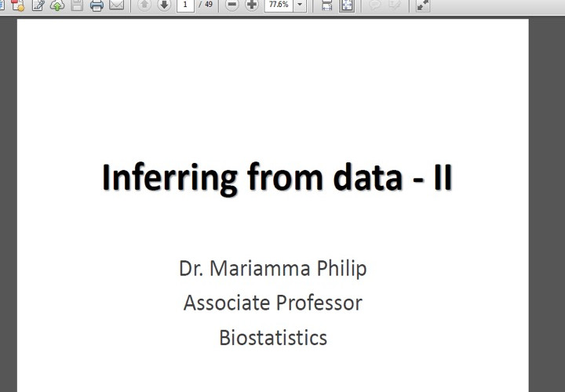The width and height of the screenshot is (565, 392).
Task: Click the Save floppy disk icon
Action: click(x=77, y=5)
